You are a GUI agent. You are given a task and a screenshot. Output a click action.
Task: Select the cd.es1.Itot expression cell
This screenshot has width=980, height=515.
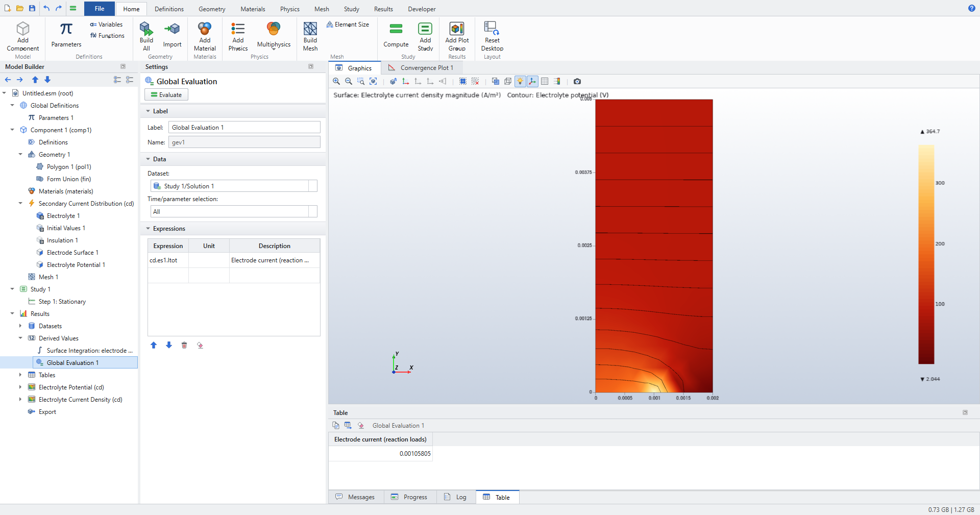pyautogui.click(x=168, y=260)
